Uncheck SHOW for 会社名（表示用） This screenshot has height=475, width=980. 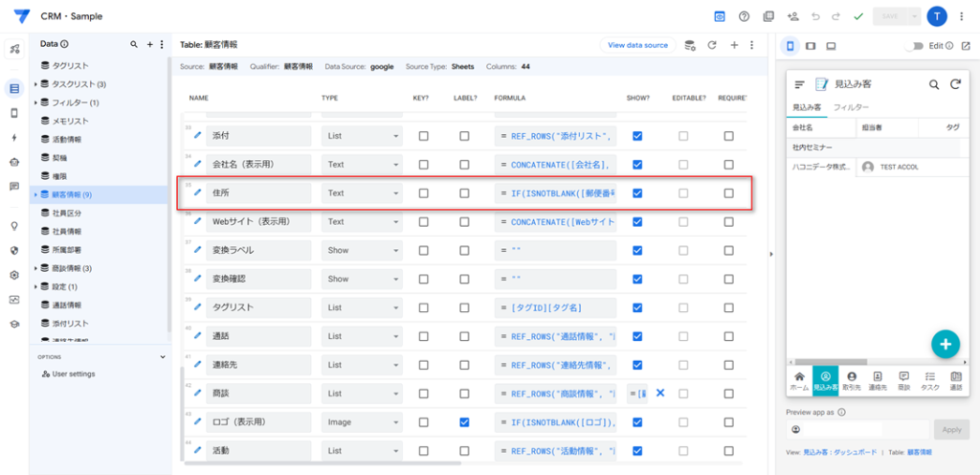pyautogui.click(x=637, y=165)
